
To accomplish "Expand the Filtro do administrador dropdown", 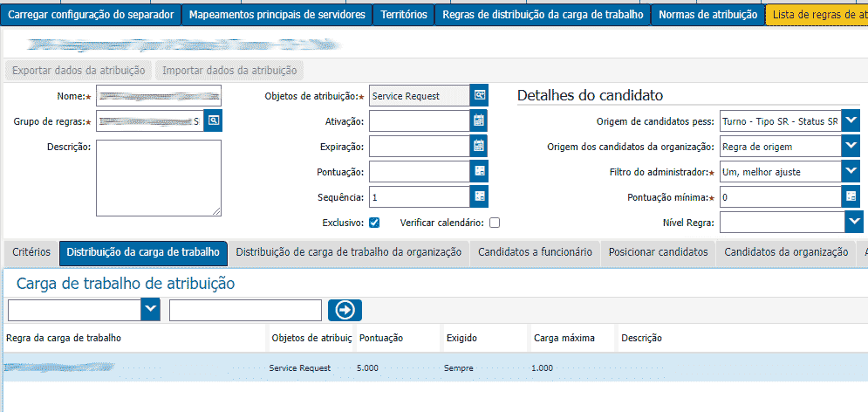I will pyautogui.click(x=851, y=172).
